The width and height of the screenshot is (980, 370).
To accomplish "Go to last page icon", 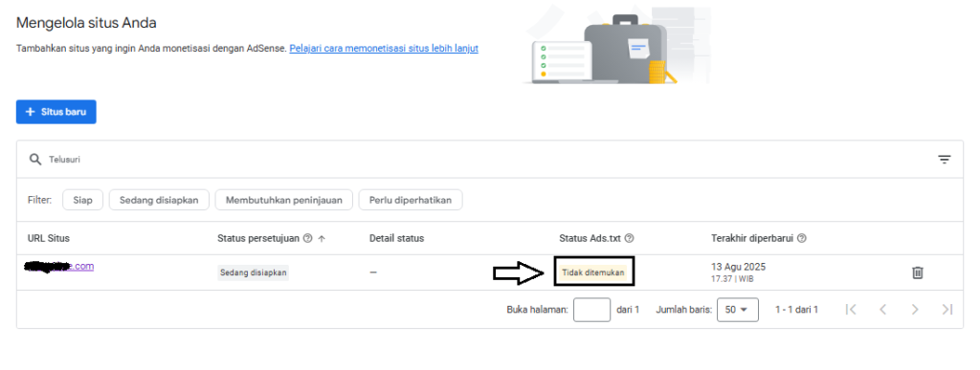I will click(x=947, y=310).
